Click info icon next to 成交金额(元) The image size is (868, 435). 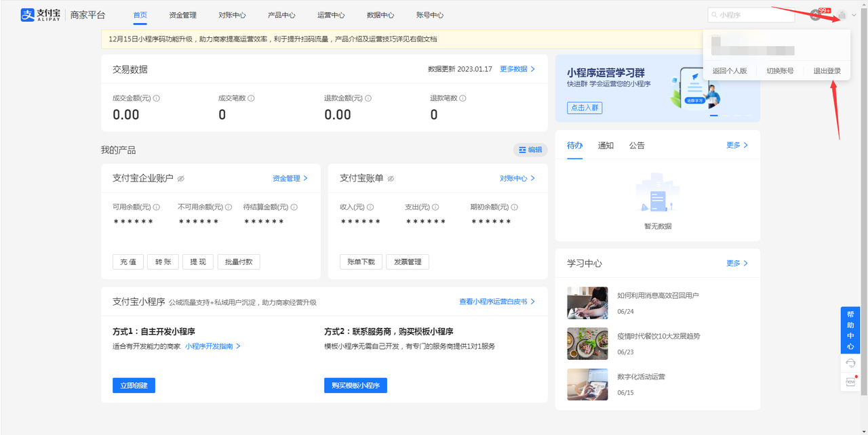(157, 98)
